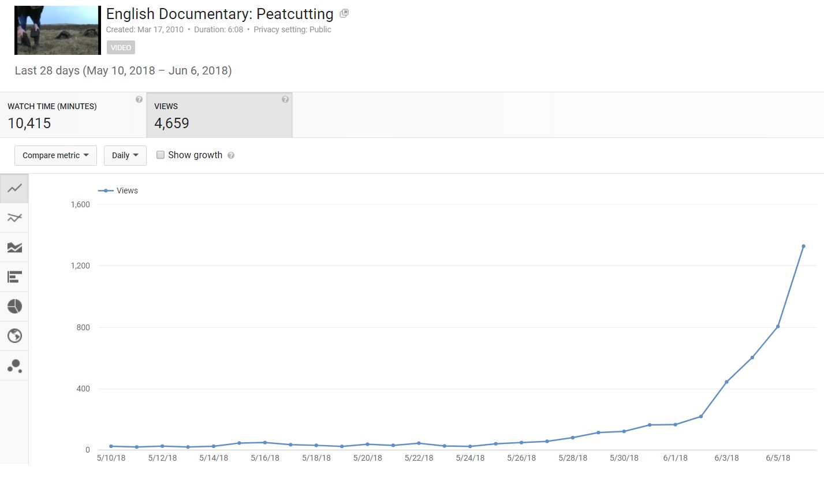Select the Views metric tab
Screen dimensions: 824x504
click(219, 115)
